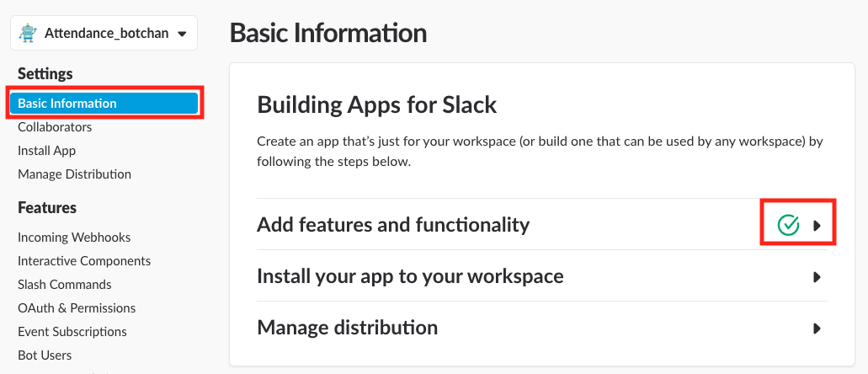Expand the Install your app arrow
The width and height of the screenshot is (868, 374).
(817, 277)
